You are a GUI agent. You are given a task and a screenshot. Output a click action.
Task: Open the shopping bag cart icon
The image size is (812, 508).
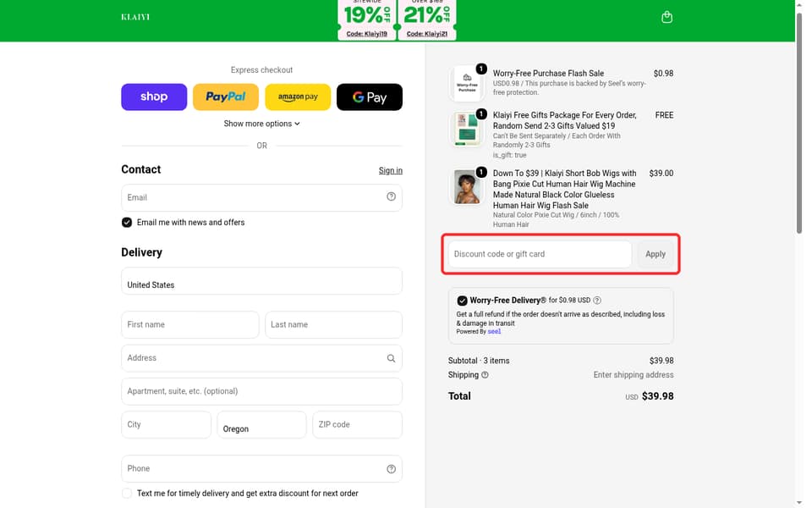pyautogui.click(x=667, y=17)
